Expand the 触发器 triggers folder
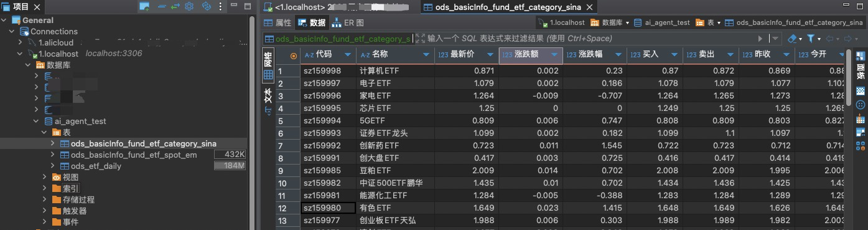Image resolution: width=868 pixels, height=230 pixels. [44, 211]
